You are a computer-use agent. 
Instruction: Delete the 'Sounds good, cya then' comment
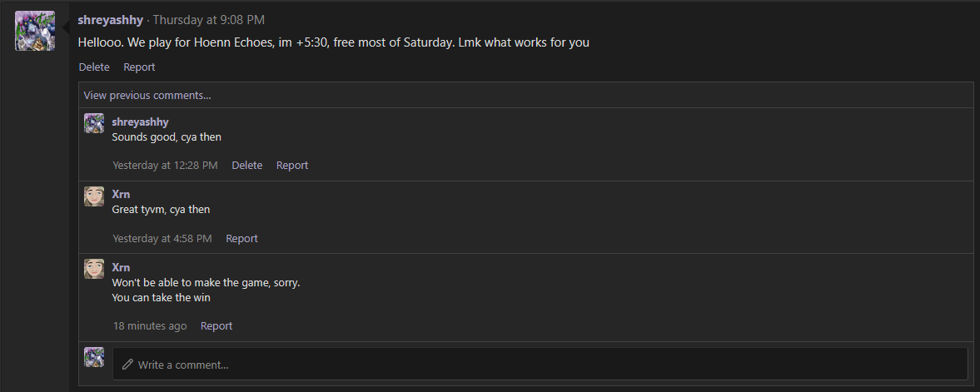point(246,165)
